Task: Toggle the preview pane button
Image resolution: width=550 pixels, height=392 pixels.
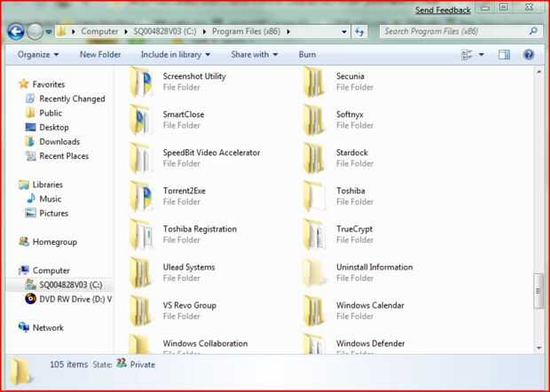Action: tap(504, 55)
